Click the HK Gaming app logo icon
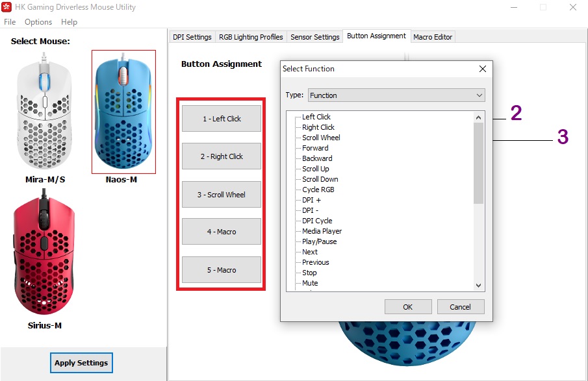The width and height of the screenshot is (588, 381). pyautogui.click(x=6, y=6)
